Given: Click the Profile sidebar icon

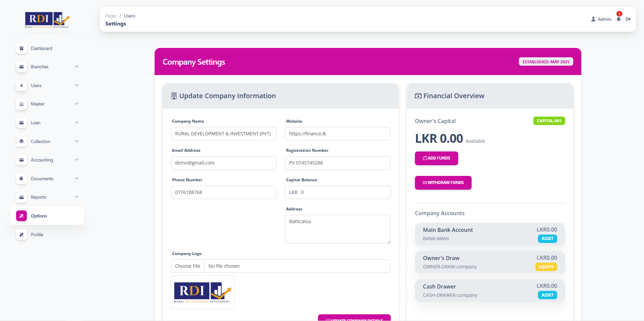Looking at the screenshot, I should pyautogui.click(x=21, y=235).
